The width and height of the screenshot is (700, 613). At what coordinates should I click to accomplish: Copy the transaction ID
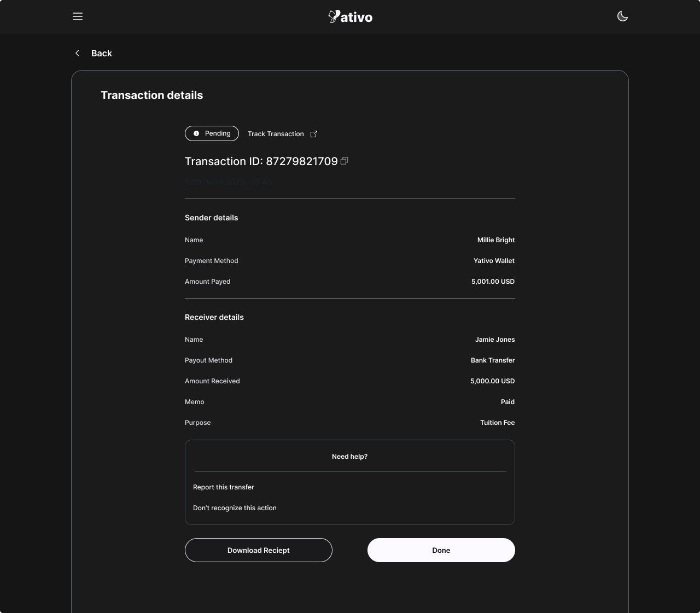345,161
